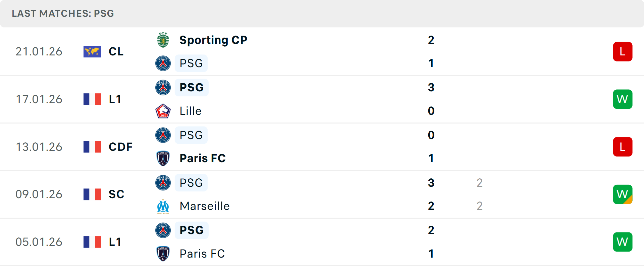Click the win badge for Marseille match
This screenshot has height=266, width=644.
point(623,194)
